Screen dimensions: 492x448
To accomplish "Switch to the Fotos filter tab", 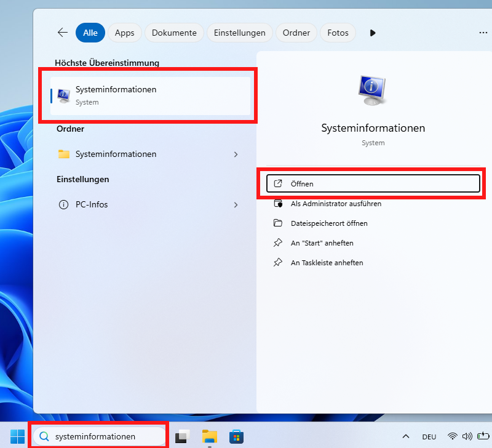I will tap(338, 33).
